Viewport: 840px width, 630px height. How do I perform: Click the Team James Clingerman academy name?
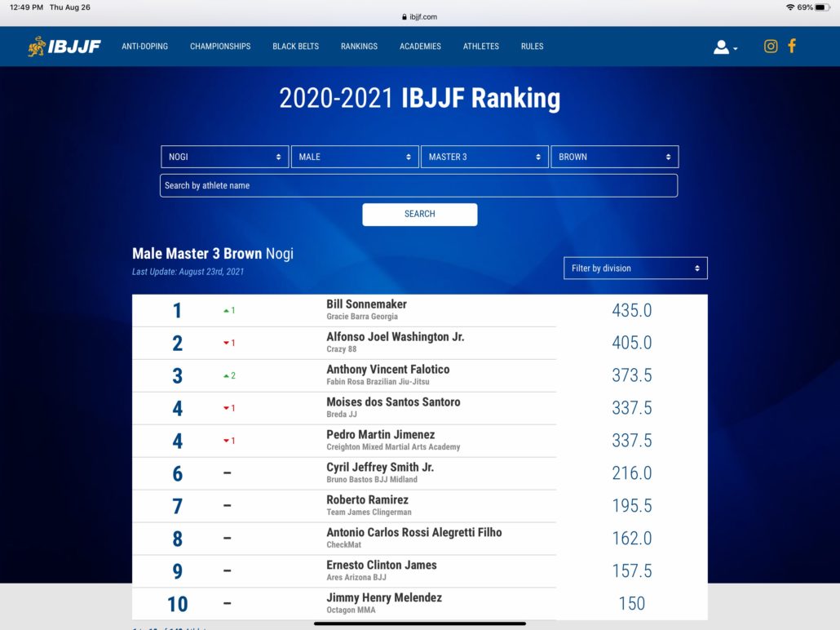[369, 512]
